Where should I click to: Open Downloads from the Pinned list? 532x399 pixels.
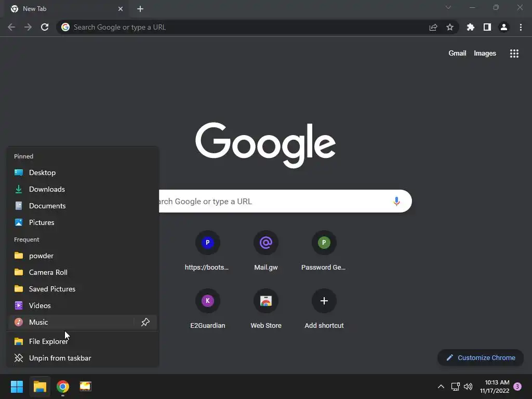(83, 189)
